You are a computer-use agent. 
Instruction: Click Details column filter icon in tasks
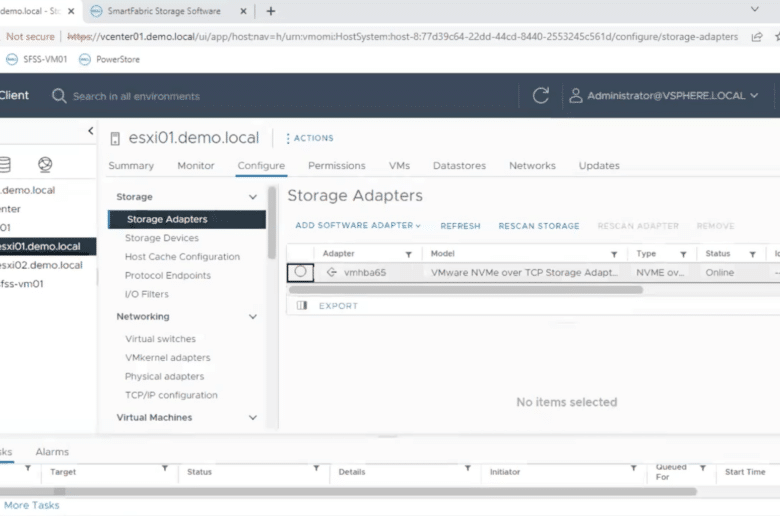[x=468, y=468]
